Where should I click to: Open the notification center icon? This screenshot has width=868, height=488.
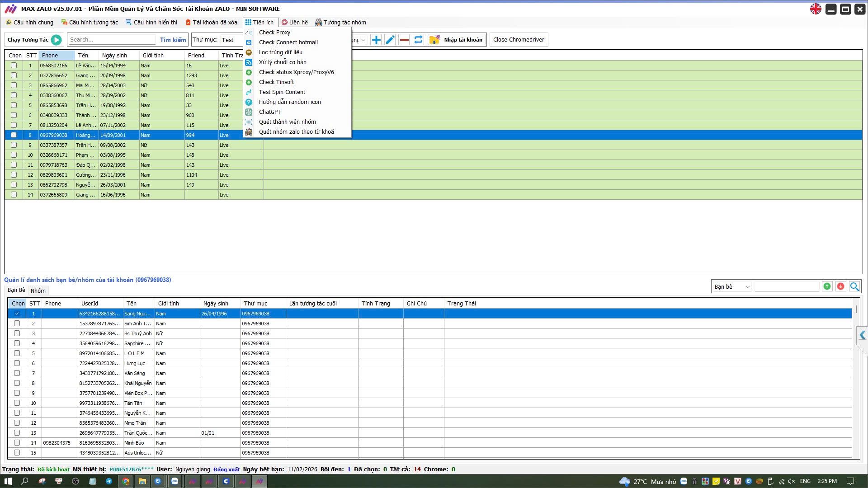850,481
